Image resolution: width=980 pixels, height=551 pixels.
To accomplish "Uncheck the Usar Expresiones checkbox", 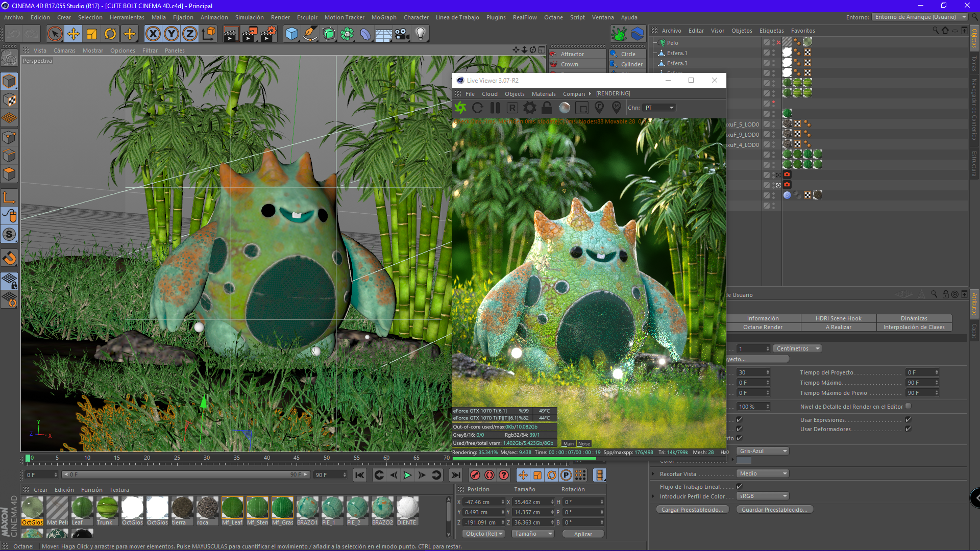I will click(908, 419).
